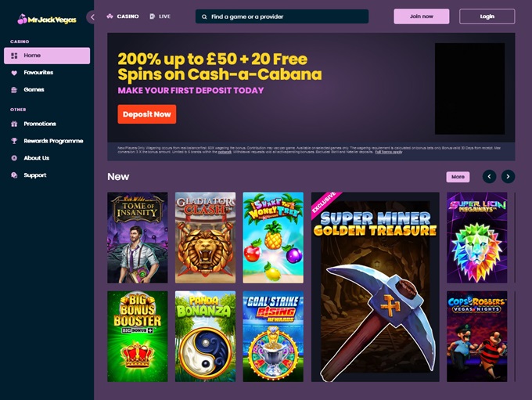
Task: Click the Deposit Now banner button
Action: pyautogui.click(x=147, y=114)
